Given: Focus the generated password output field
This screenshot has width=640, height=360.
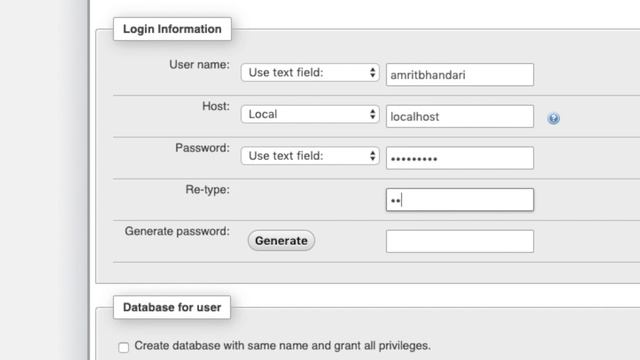Looking at the screenshot, I should pos(460,241).
